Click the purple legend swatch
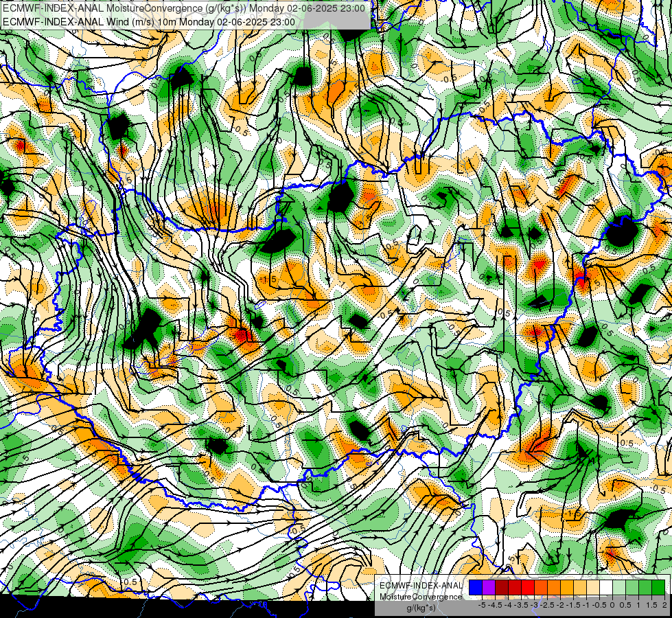The height and width of the screenshot is (618, 672). (x=489, y=588)
